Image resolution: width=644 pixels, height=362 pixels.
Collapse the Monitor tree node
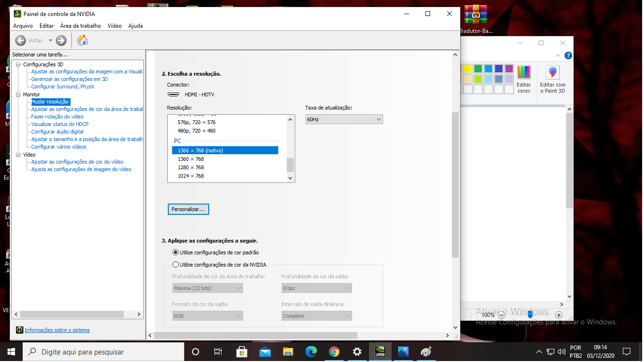point(18,94)
